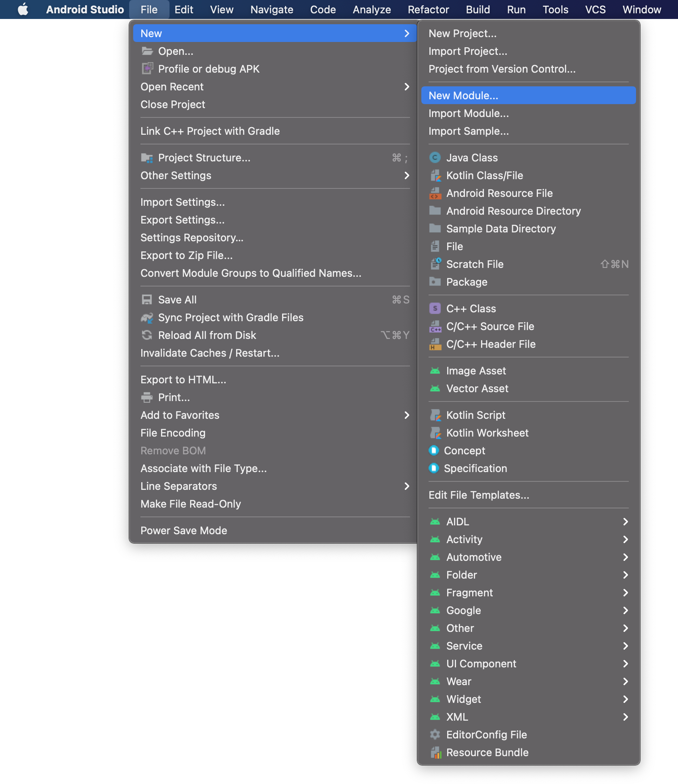Image resolution: width=678 pixels, height=784 pixels.
Task: Open the Android Studio application menu
Action: (x=85, y=9)
